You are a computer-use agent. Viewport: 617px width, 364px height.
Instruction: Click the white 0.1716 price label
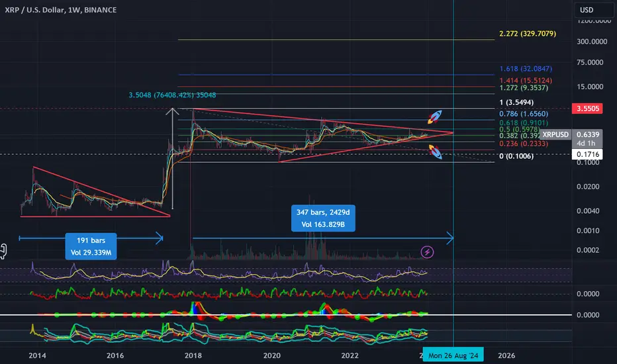pyautogui.click(x=587, y=154)
